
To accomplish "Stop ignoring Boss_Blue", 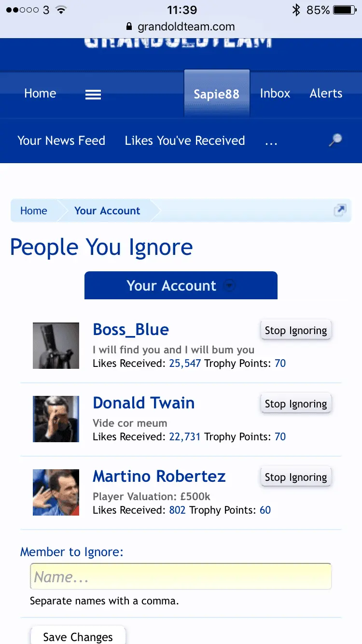I will [x=295, y=331].
